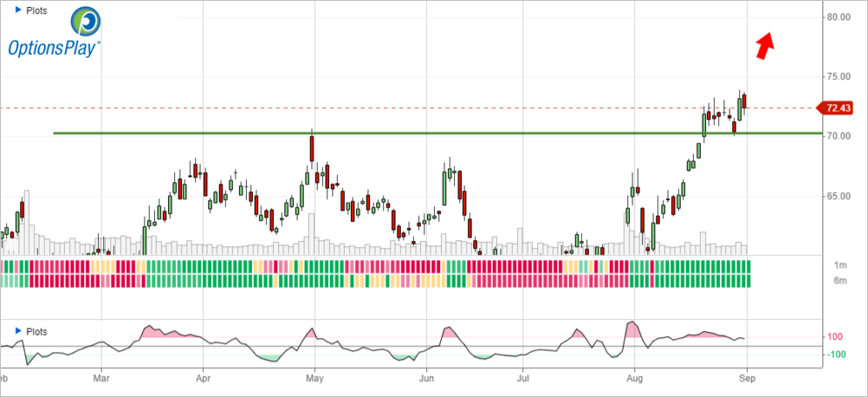Expand the Plots triangle in the oscillator panel
This screenshot has width=868, height=397.
click(18, 332)
